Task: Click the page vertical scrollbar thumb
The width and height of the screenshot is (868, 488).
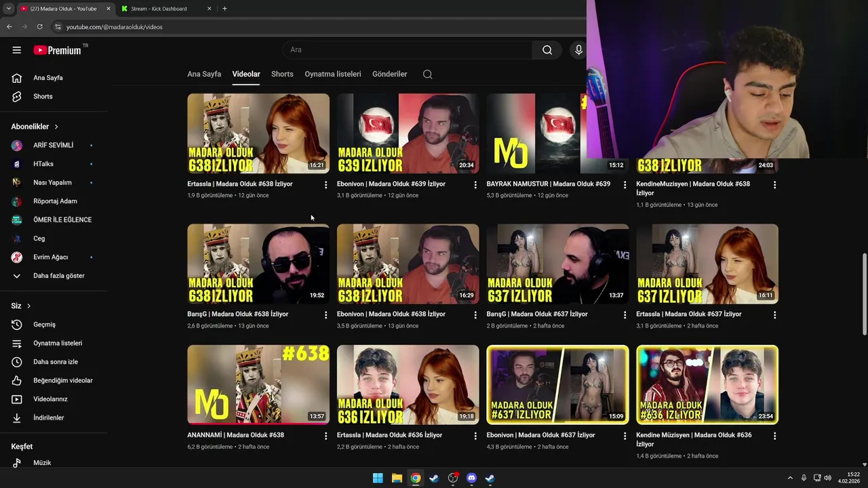Action: pyautogui.click(x=864, y=293)
